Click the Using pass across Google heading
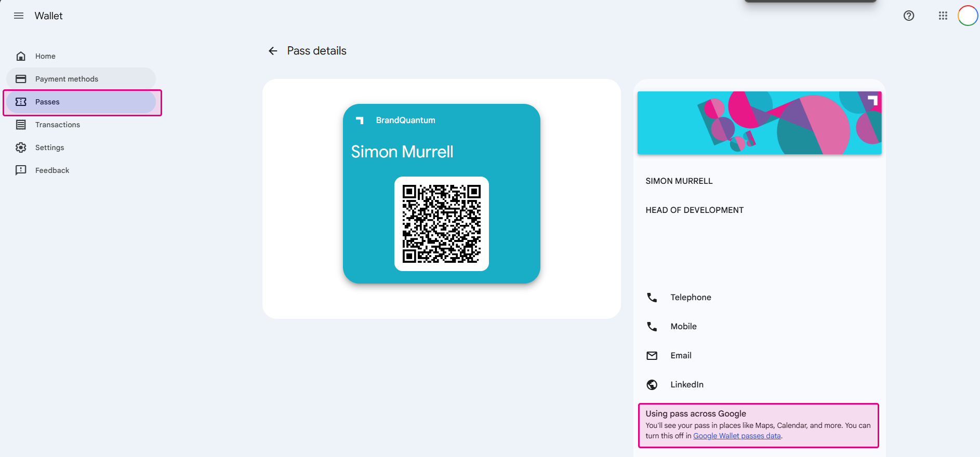This screenshot has height=457, width=980. 696,414
